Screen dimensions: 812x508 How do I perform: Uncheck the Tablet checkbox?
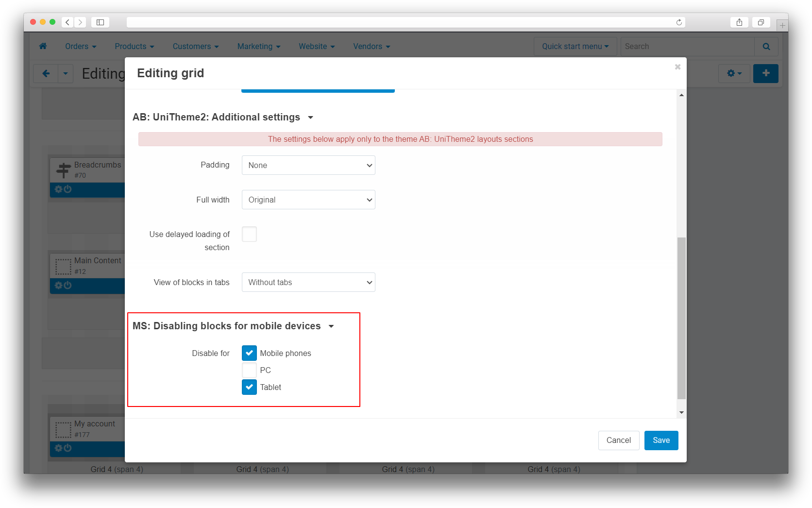tap(249, 387)
